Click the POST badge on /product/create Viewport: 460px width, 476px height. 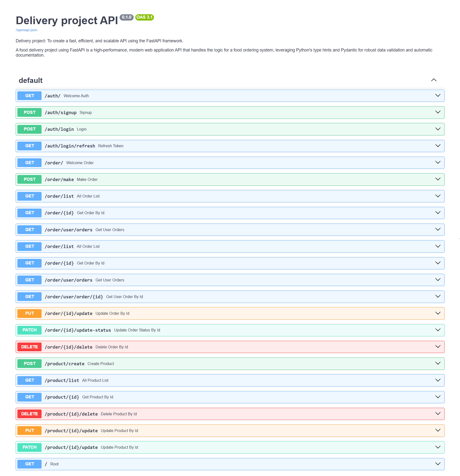tap(29, 364)
